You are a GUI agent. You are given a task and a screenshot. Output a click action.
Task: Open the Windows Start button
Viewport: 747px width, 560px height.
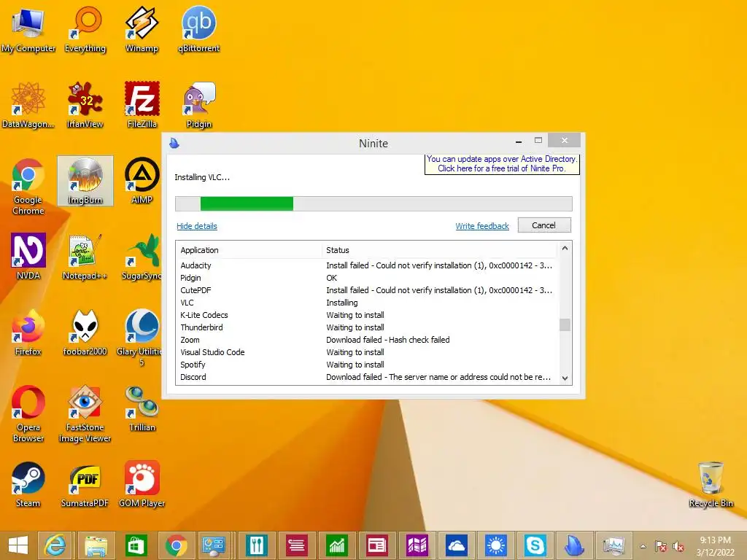[x=18, y=545]
